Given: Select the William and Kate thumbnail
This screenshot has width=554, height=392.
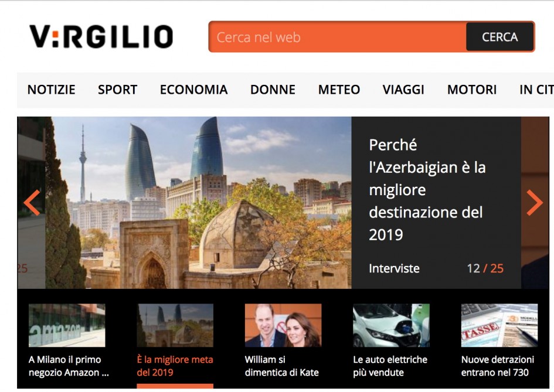Looking at the screenshot, I should coord(283,325).
